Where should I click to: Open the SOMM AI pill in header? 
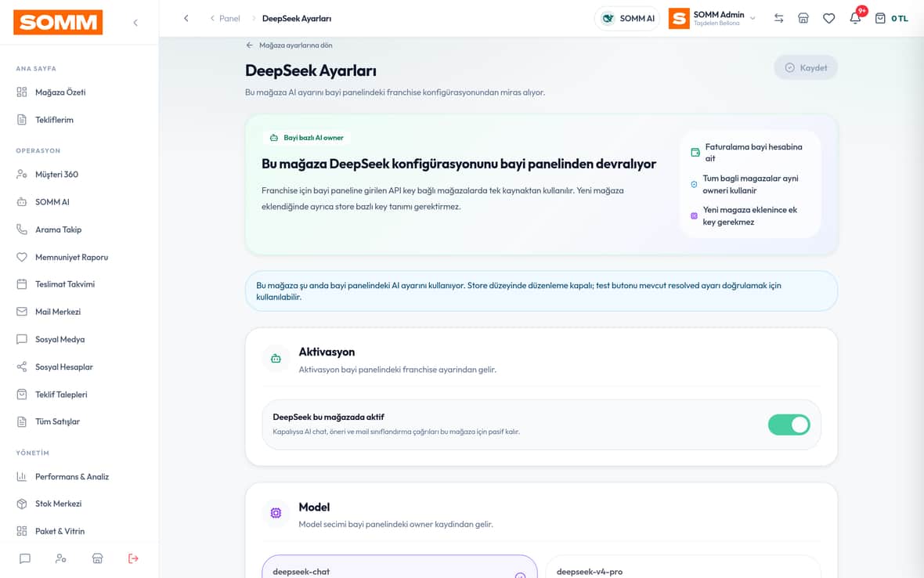pos(627,18)
